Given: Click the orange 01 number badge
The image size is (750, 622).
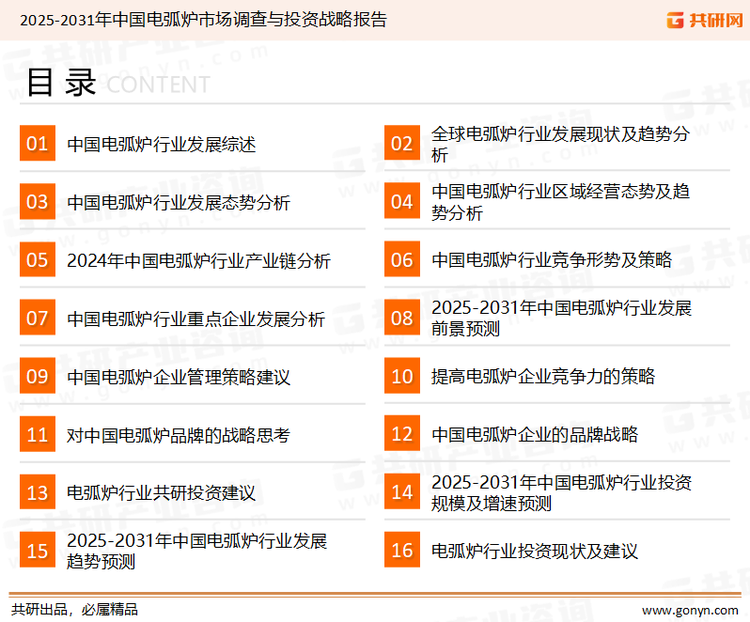Looking at the screenshot, I should pyautogui.click(x=37, y=143).
